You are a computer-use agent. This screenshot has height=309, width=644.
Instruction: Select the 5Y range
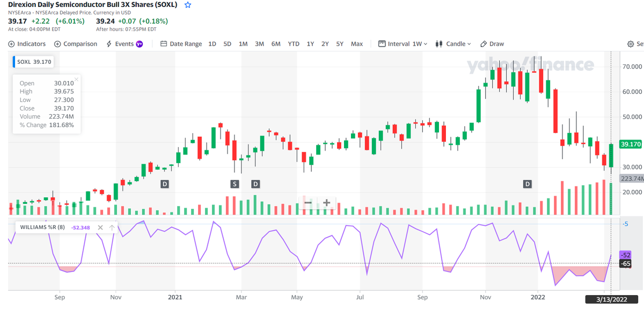coord(340,44)
